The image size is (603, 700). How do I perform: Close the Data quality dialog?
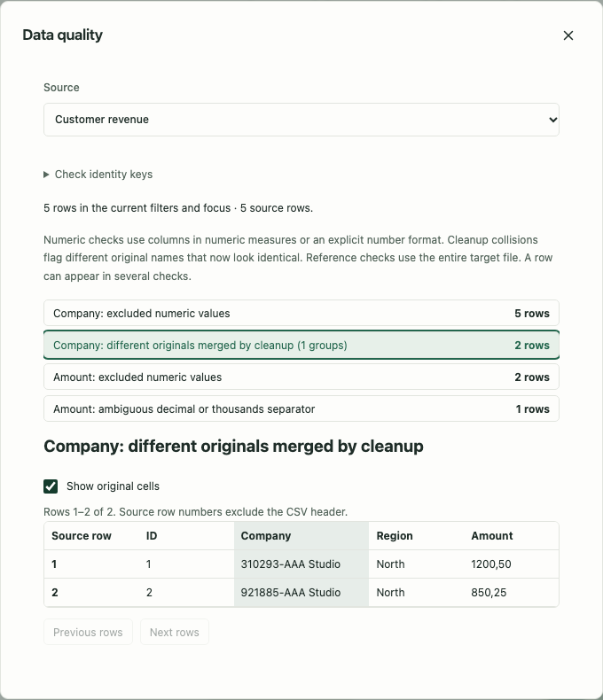pyautogui.click(x=568, y=35)
